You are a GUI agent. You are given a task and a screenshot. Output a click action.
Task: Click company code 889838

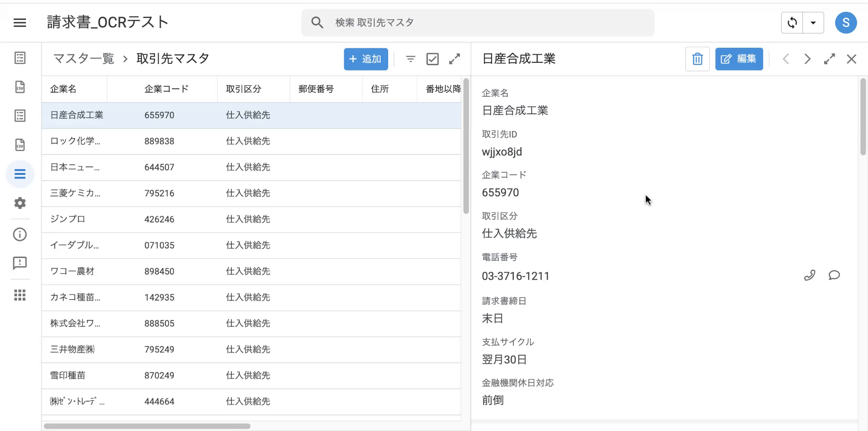pos(159,141)
